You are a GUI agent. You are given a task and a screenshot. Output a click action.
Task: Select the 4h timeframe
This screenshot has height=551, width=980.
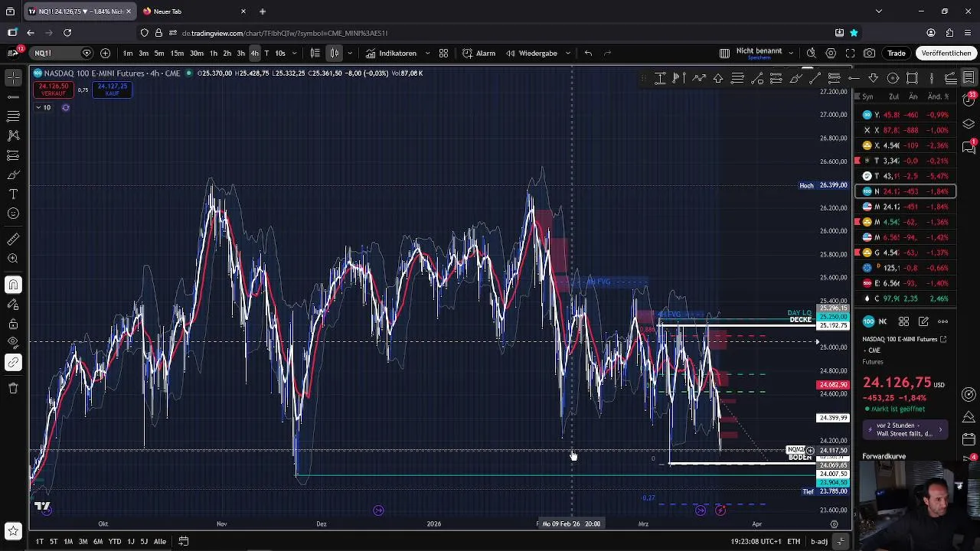click(254, 53)
